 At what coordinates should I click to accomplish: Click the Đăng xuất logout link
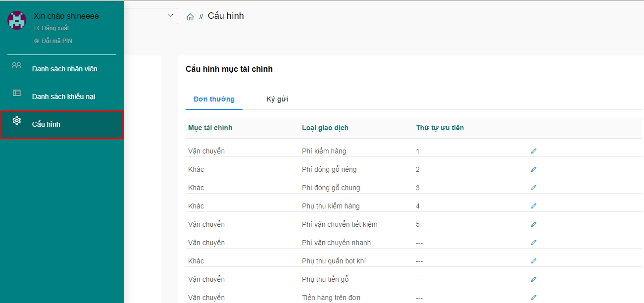pyautogui.click(x=55, y=28)
